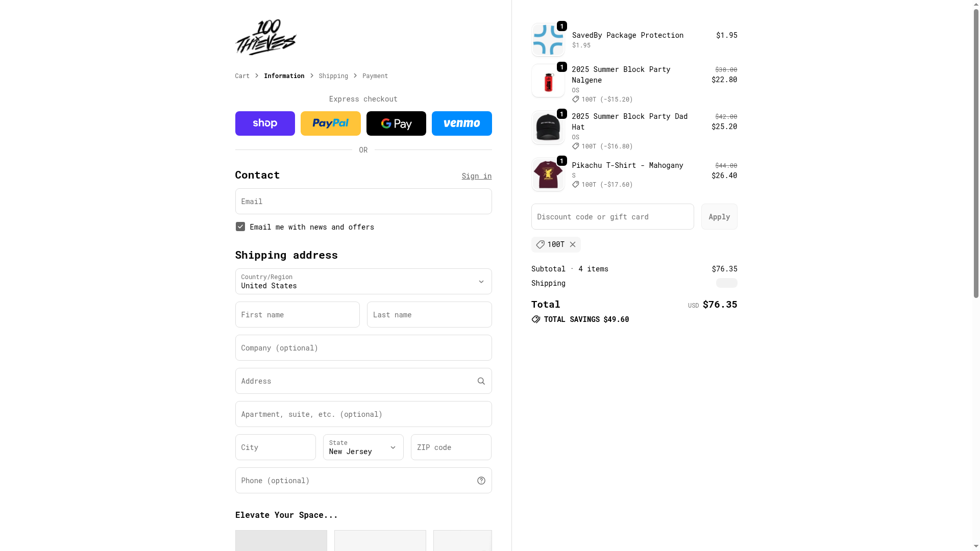Pay with Shop Pay express button
This screenshot has width=980, height=551.
click(265, 123)
